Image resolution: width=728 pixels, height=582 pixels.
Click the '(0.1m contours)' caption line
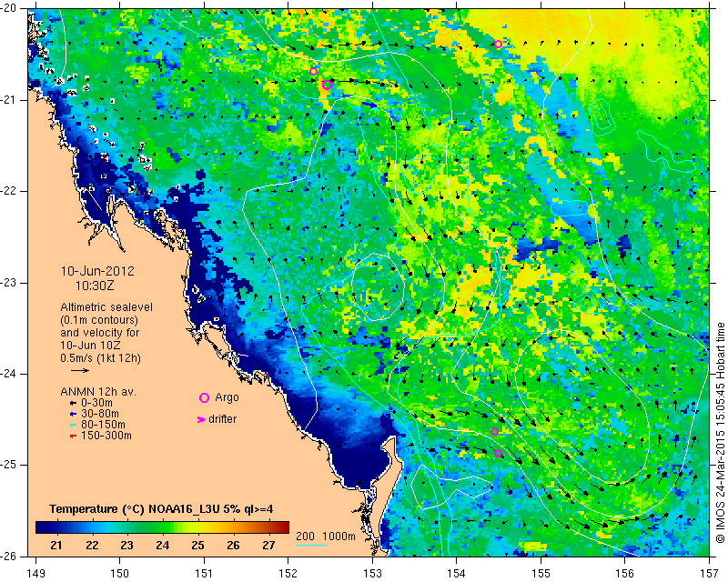point(99,320)
